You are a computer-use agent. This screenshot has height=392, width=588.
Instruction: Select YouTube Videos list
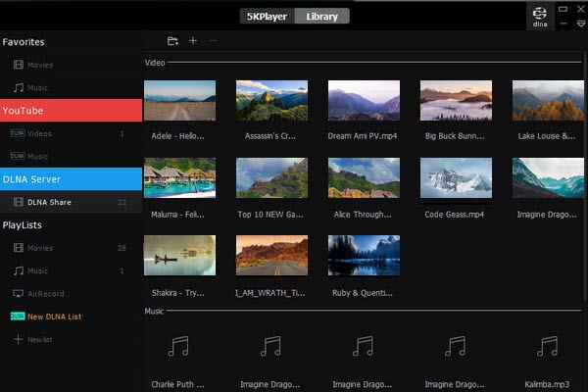[x=39, y=133]
